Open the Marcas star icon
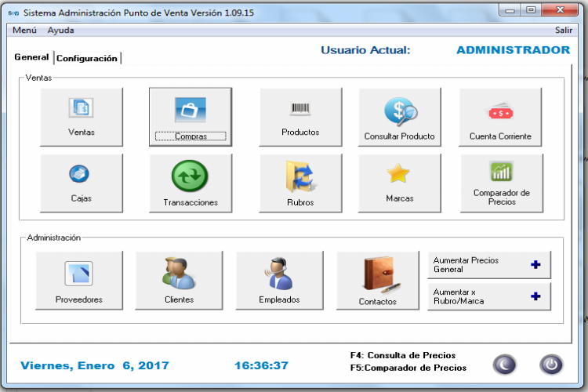588x392 pixels. click(x=399, y=173)
